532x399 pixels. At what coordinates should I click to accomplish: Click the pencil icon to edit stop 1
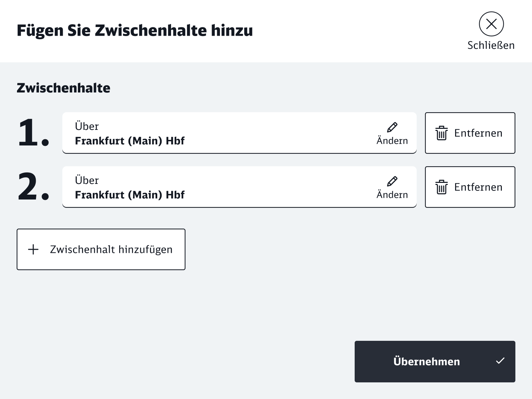(x=392, y=127)
